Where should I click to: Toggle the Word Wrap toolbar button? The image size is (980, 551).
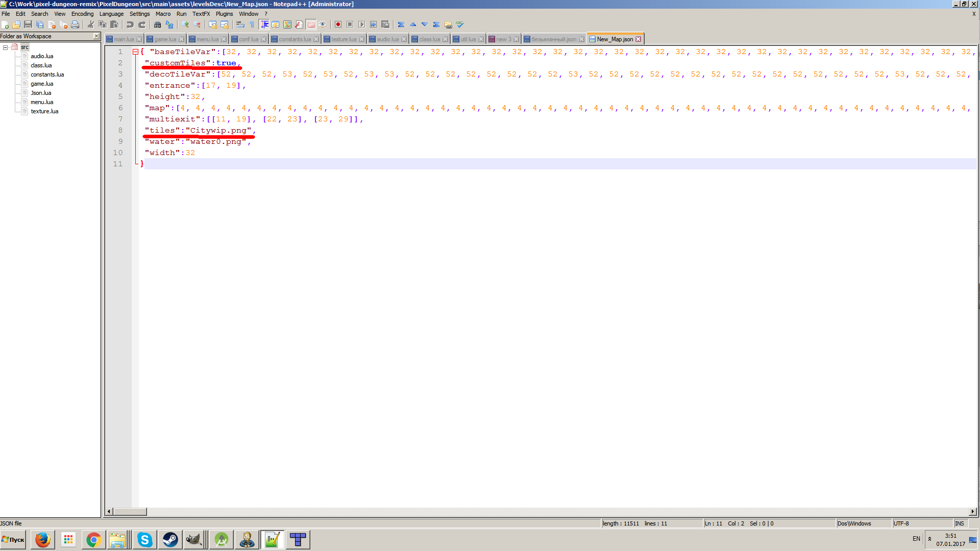[240, 24]
